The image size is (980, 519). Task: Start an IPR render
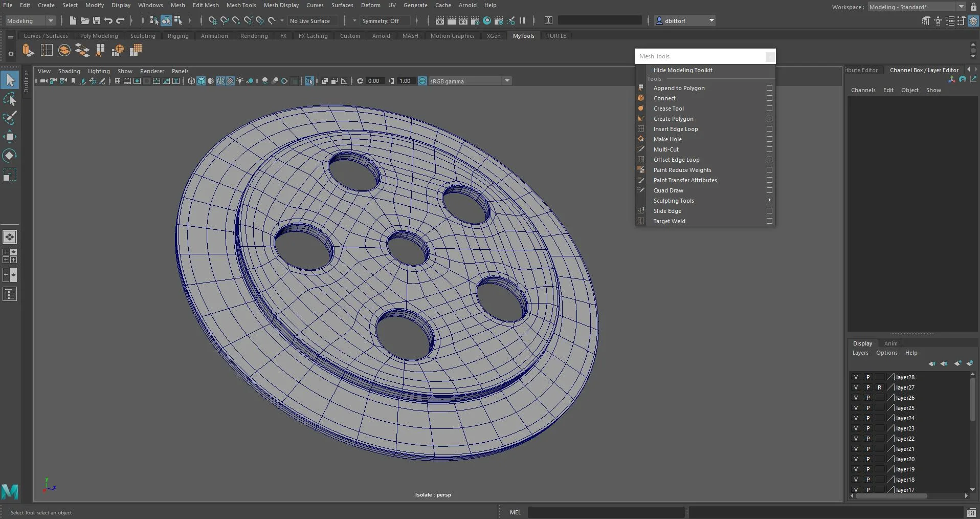tap(463, 20)
